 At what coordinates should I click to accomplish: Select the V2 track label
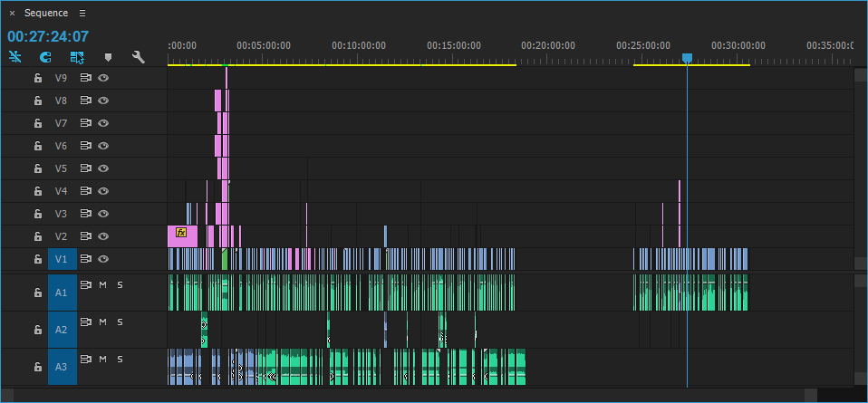click(x=61, y=236)
